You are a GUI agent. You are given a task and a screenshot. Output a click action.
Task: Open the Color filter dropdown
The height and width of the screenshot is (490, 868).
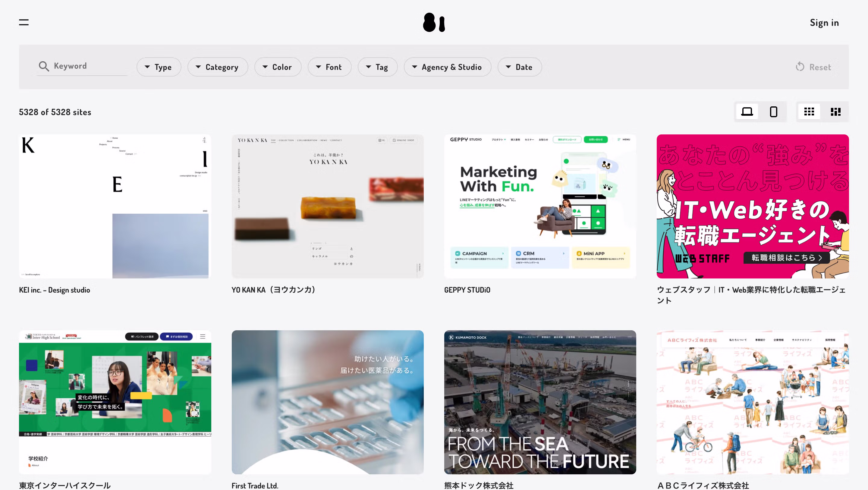coord(278,67)
